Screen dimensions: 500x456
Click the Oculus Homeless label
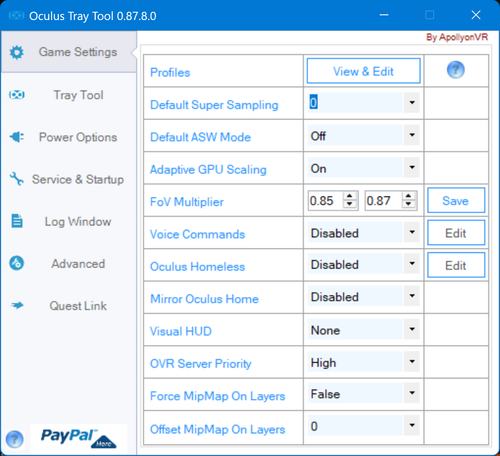pyautogui.click(x=197, y=267)
